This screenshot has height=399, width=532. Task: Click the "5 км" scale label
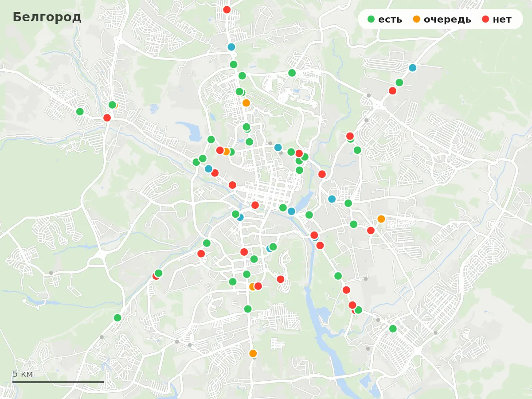(x=23, y=374)
